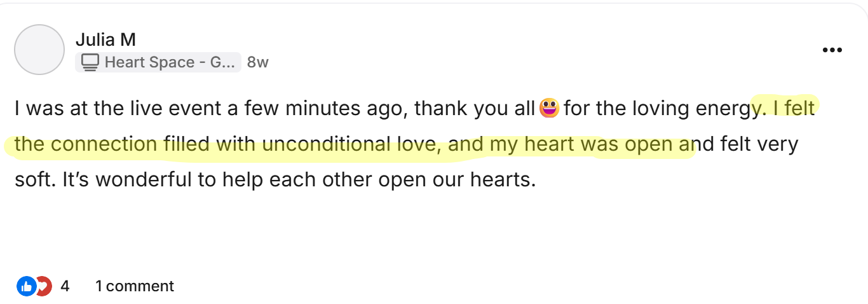Click the grinning emoji in the post
The width and height of the screenshot is (868, 304).
(x=549, y=108)
